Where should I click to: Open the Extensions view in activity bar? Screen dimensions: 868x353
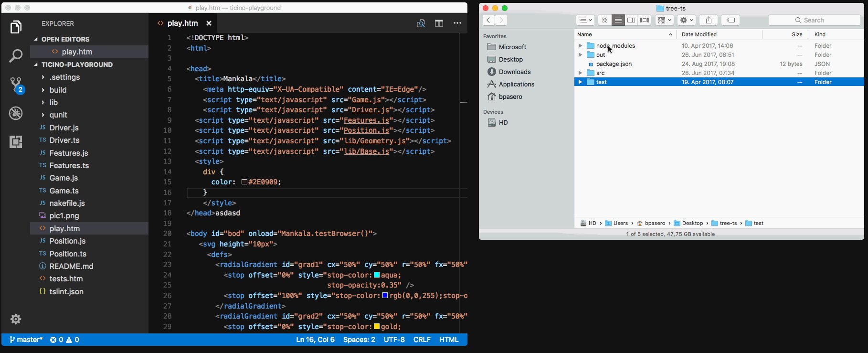pyautogui.click(x=16, y=142)
